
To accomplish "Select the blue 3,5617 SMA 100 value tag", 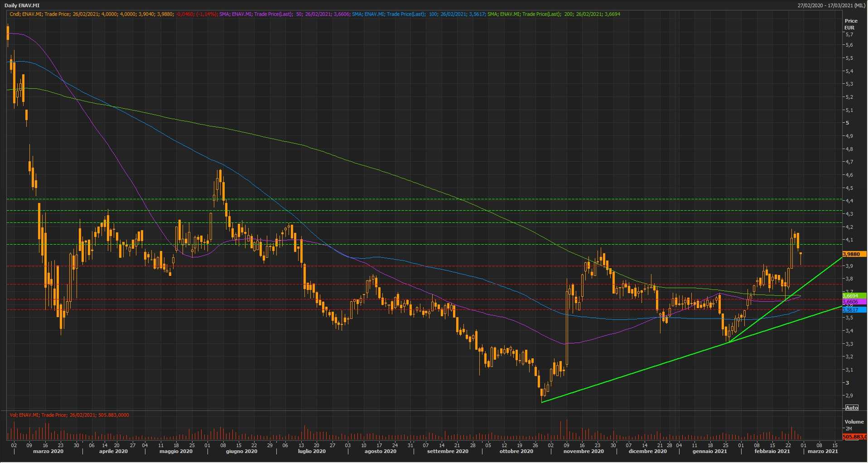I will tap(854, 310).
